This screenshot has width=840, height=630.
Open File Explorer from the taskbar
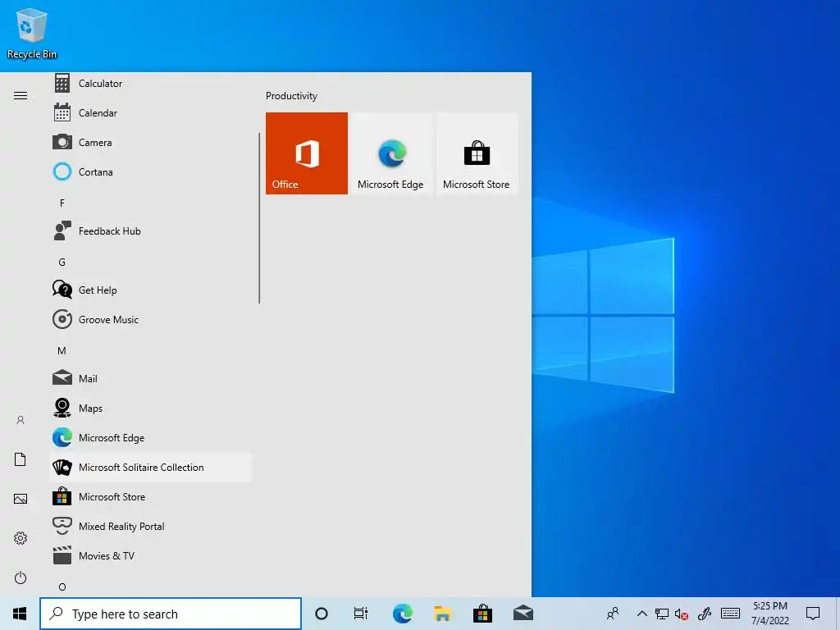coord(442,614)
